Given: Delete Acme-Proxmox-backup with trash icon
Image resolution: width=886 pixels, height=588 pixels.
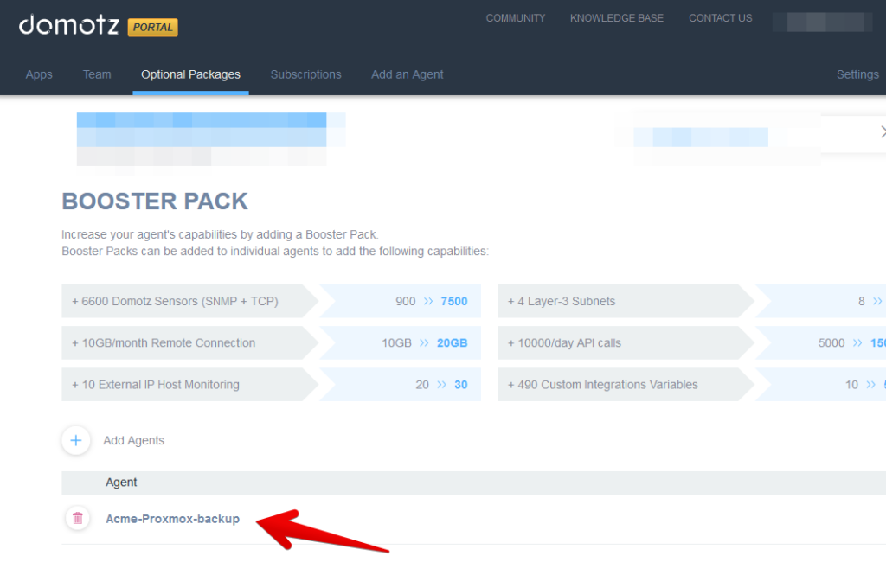Looking at the screenshot, I should tap(78, 518).
